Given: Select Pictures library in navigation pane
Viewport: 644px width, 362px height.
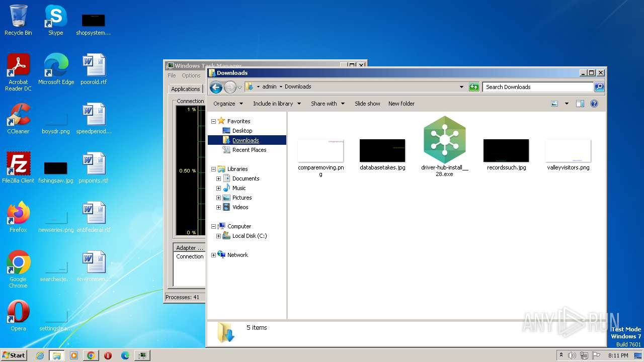Looking at the screenshot, I should (x=242, y=198).
